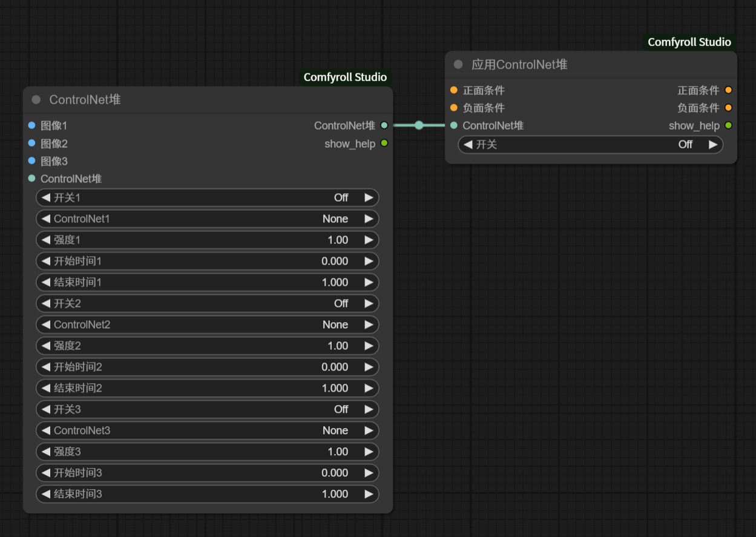Select next ControlNet2 model with right arrow
The image size is (756, 537).
tap(369, 325)
